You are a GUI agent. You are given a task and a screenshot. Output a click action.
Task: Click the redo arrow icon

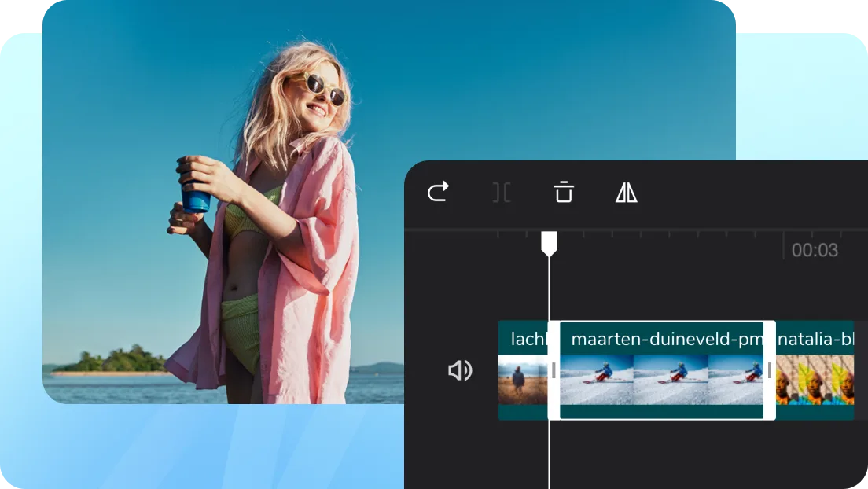pyautogui.click(x=438, y=192)
